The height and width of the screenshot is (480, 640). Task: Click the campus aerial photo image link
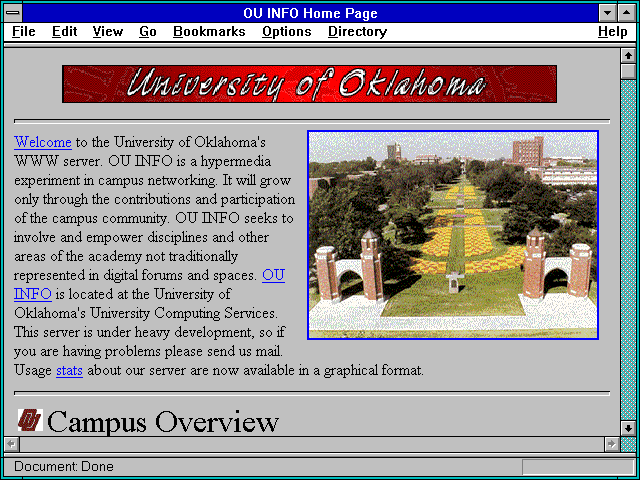tap(453, 235)
